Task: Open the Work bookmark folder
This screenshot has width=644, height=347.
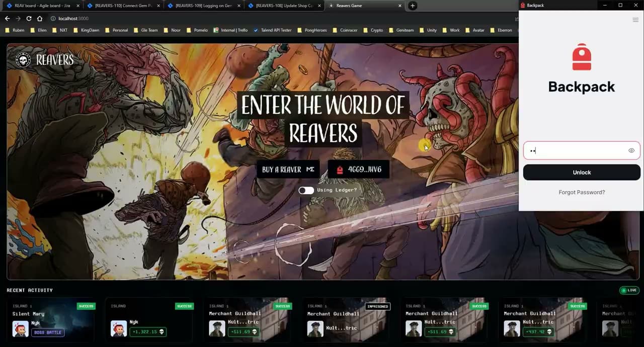Action: tap(451, 30)
